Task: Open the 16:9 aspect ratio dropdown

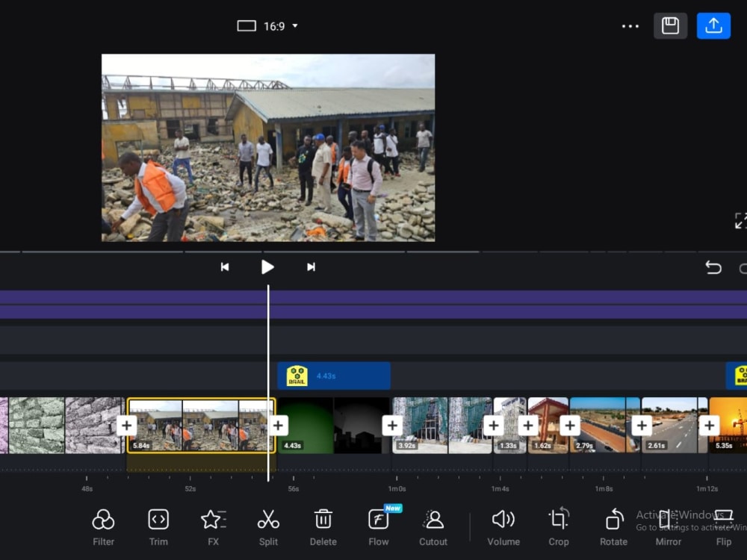Action: tap(267, 26)
